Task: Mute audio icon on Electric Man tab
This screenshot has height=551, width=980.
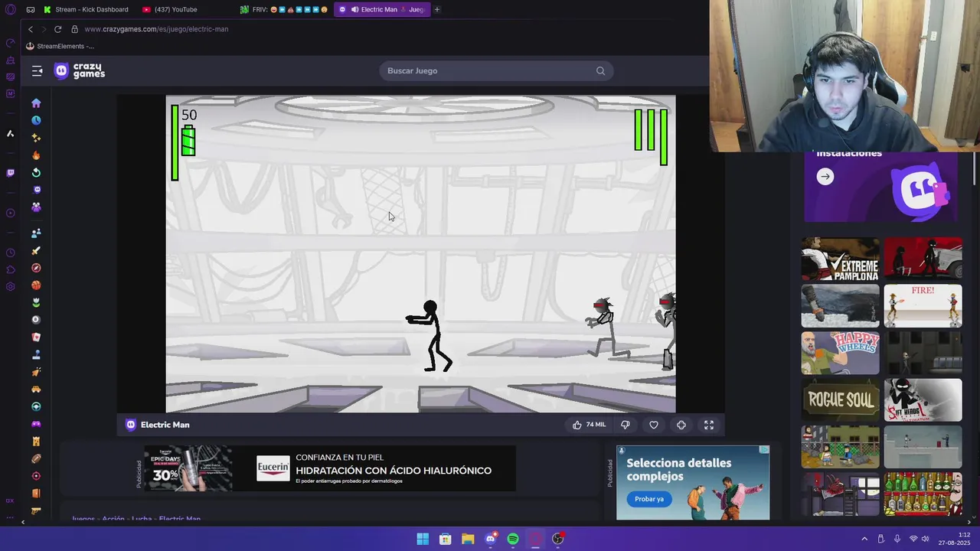Action: [x=354, y=9]
